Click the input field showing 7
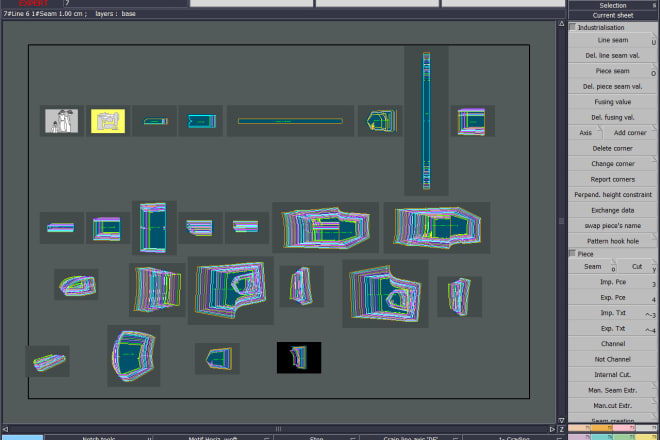660x440 pixels. [125, 3]
